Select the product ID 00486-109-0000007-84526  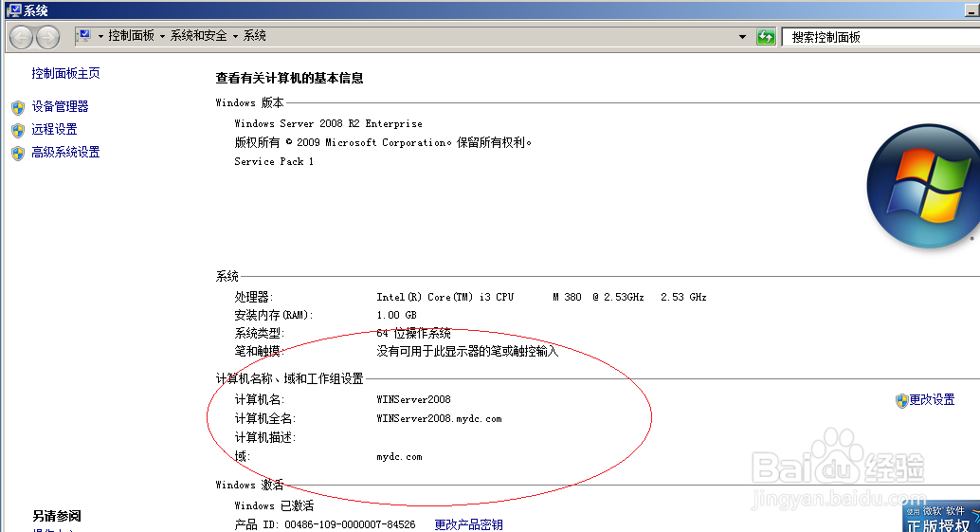point(350,524)
